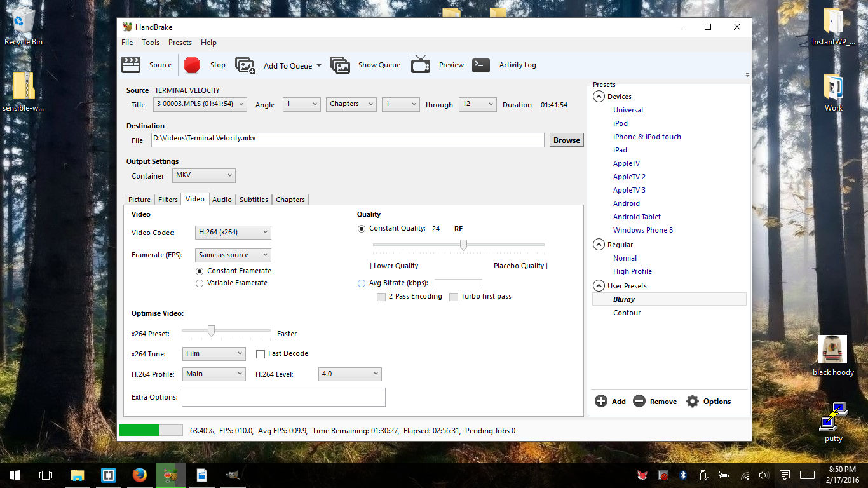Open the File menu
The height and width of the screenshot is (488, 868).
click(127, 43)
